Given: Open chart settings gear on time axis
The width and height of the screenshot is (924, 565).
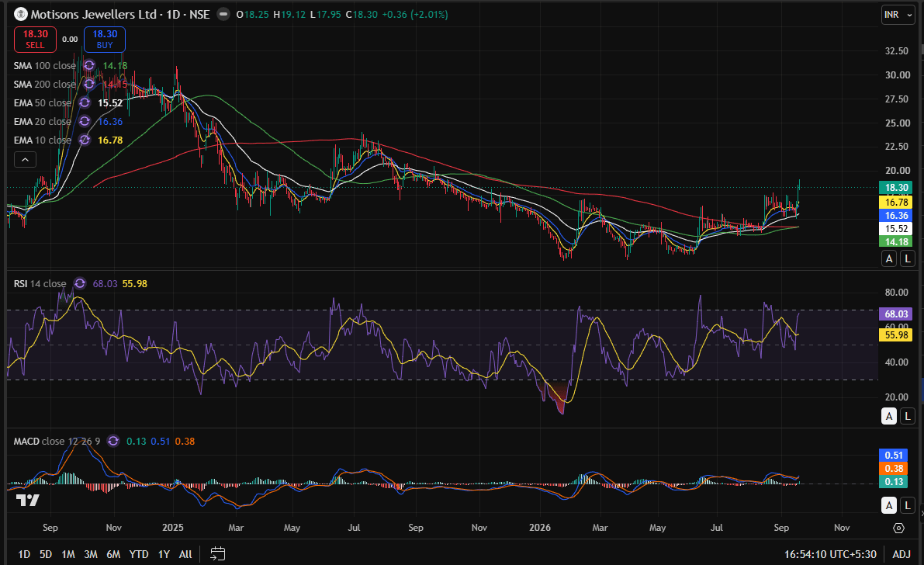Looking at the screenshot, I should pos(898,528).
